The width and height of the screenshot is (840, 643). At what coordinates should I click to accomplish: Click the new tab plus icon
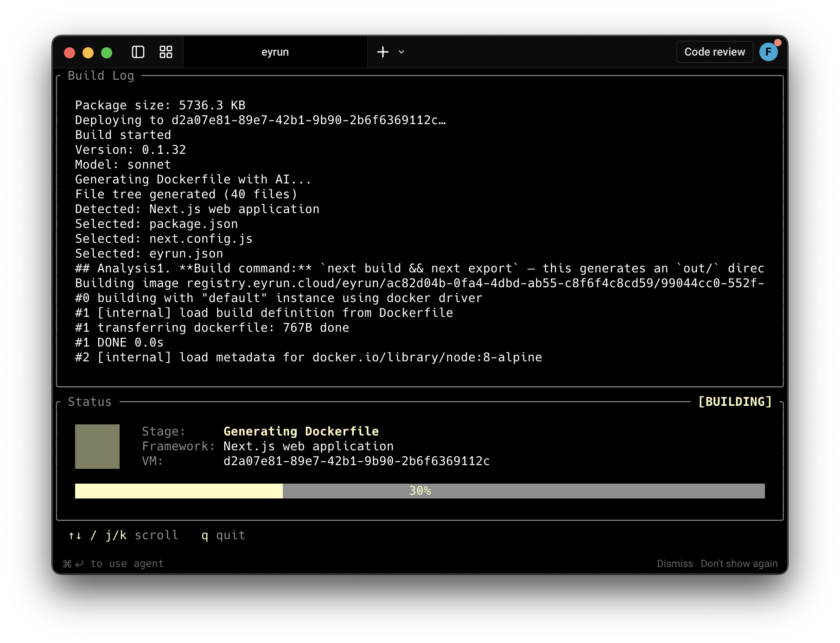[x=382, y=52]
